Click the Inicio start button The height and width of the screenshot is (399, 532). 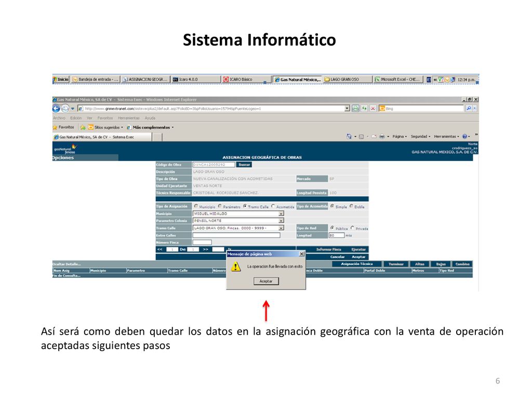coord(61,79)
